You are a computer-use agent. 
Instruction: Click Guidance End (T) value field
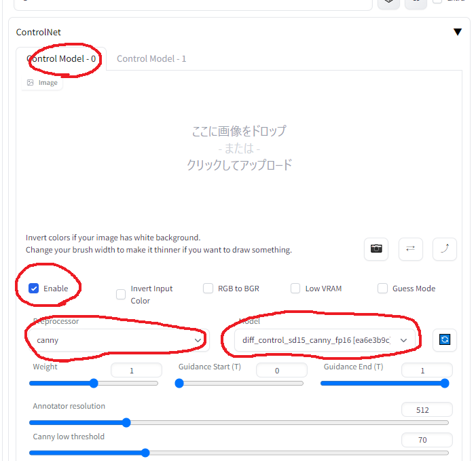[427, 370]
